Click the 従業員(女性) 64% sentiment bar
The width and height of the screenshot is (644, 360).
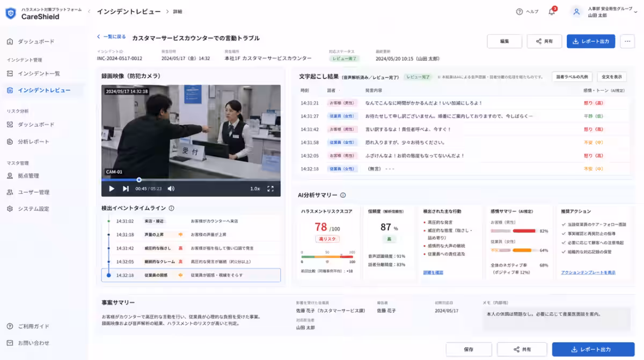[x=514, y=250]
